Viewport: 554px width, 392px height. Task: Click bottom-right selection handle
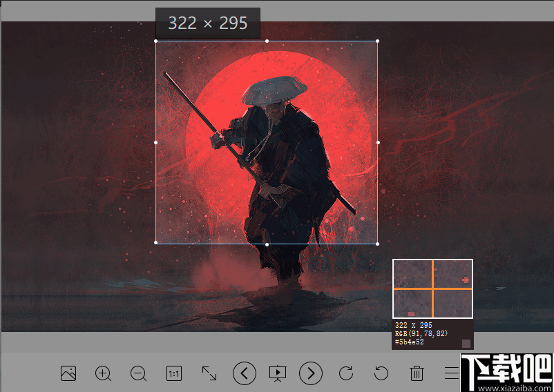tap(378, 244)
